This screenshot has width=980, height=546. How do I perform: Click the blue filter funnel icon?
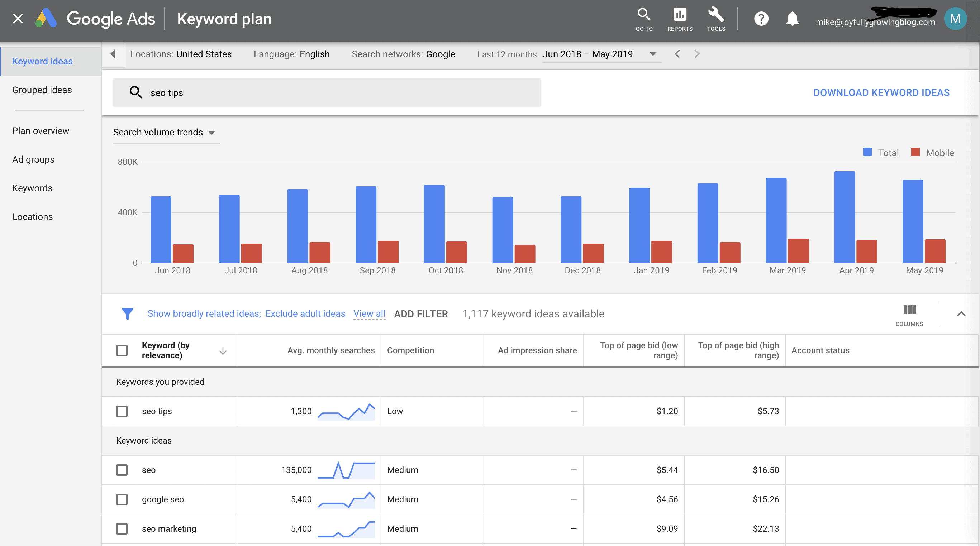[128, 314]
